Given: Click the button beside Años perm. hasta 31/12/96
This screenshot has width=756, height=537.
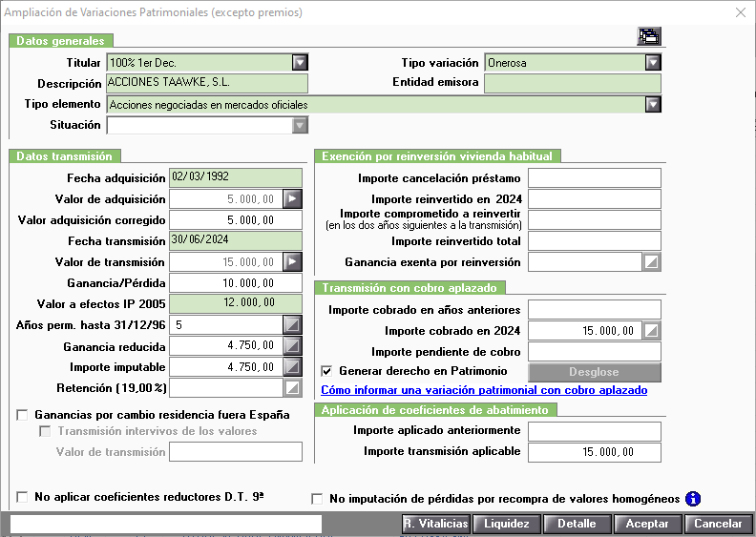Looking at the screenshot, I should [293, 325].
